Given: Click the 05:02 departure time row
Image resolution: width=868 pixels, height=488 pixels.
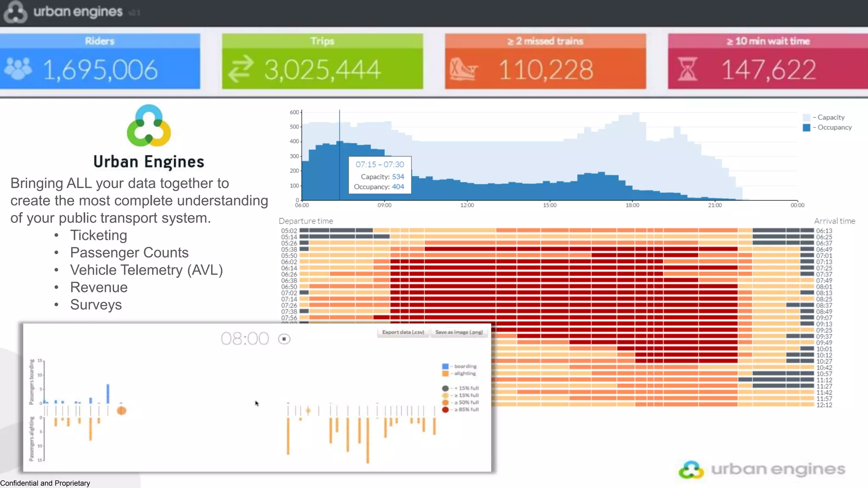Looking at the screenshot, I should click(x=289, y=231).
